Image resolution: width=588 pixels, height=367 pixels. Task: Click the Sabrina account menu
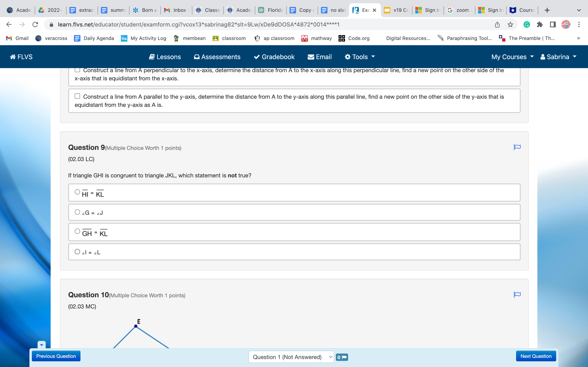pos(559,56)
